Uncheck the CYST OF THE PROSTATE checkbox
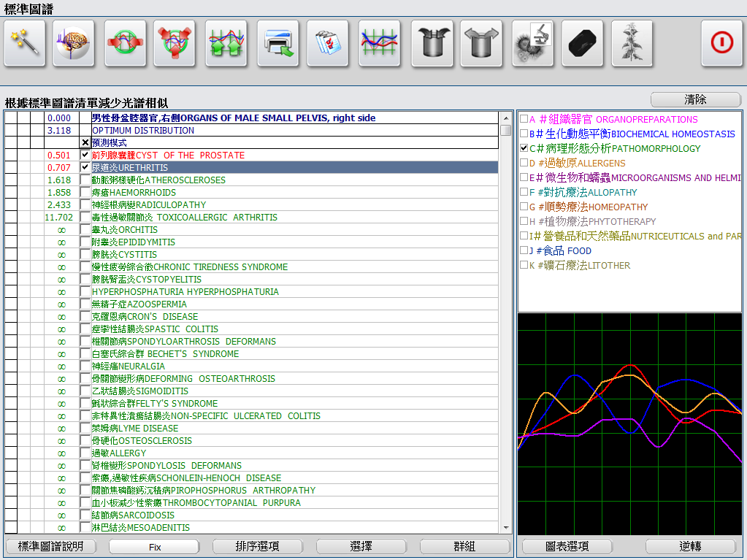The width and height of the screenshot is (747, 560). 85,156
